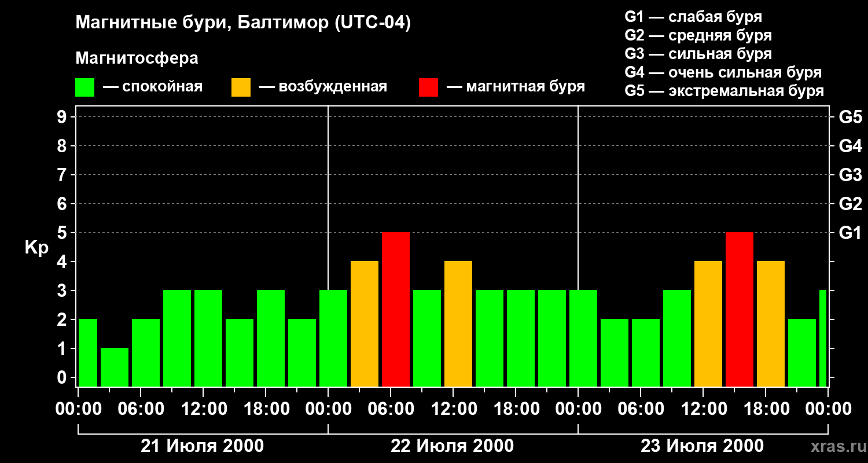The image size is (868, 463).
Task: Click the 'G5' label on the right axis
Action: coord(851,117)
